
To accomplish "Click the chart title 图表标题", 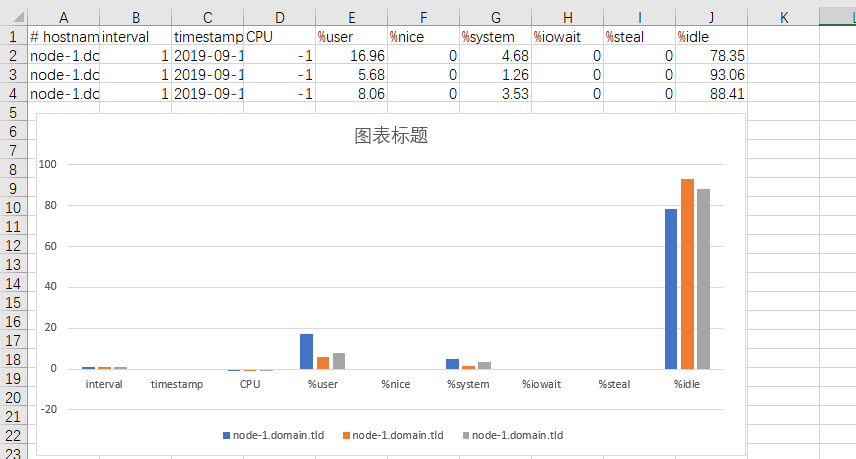I will [391, 135].
